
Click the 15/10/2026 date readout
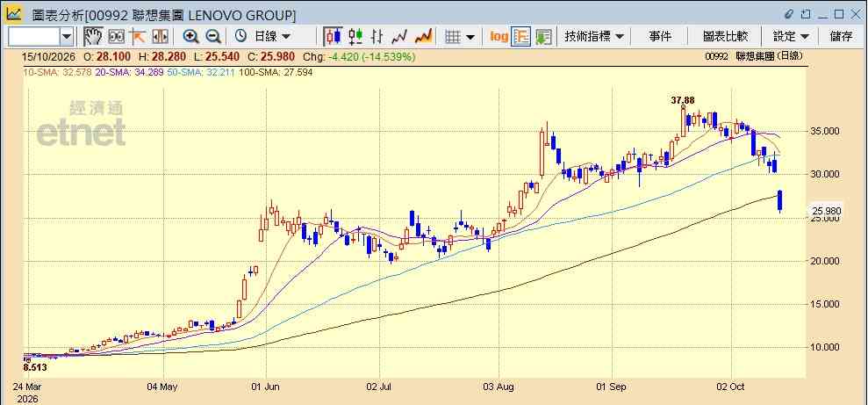[49, 56]
